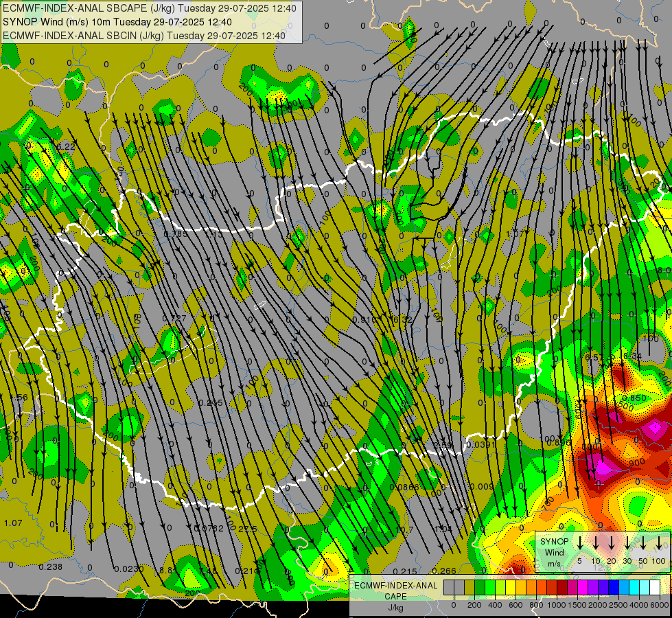672x618 pixels.
Task: Click the 0.0391 wind value on map
Action: click(481, 445)
